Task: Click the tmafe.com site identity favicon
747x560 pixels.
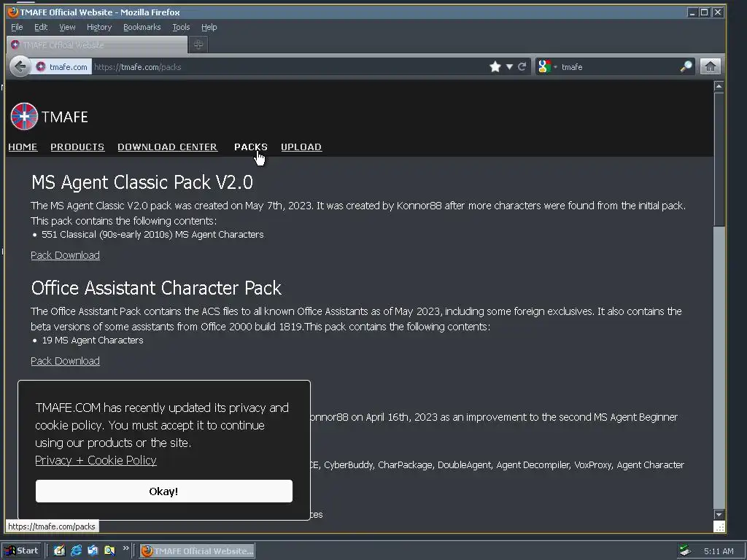Action: tap(41, 66)
